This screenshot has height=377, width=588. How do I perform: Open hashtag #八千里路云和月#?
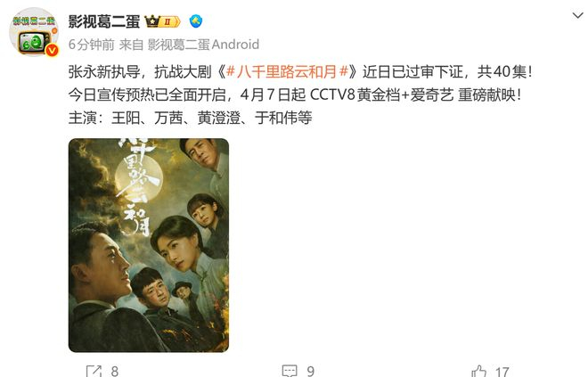[288, 71]
